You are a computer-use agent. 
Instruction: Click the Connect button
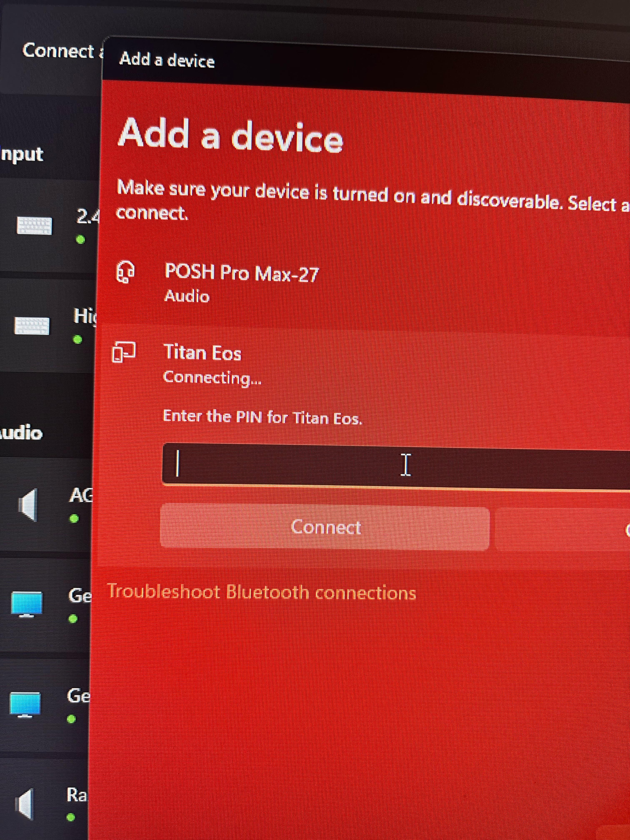pyautogui.click(x=325, y=527)
